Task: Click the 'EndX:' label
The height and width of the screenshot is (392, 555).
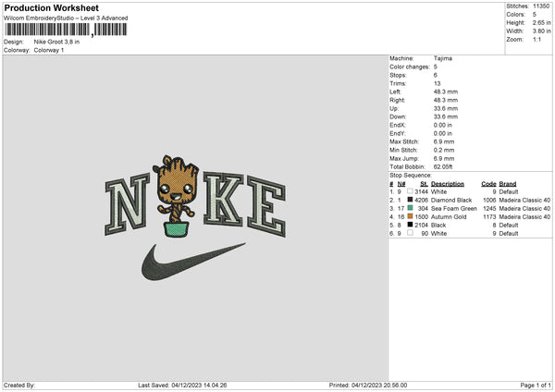Action: click(398, 125)
